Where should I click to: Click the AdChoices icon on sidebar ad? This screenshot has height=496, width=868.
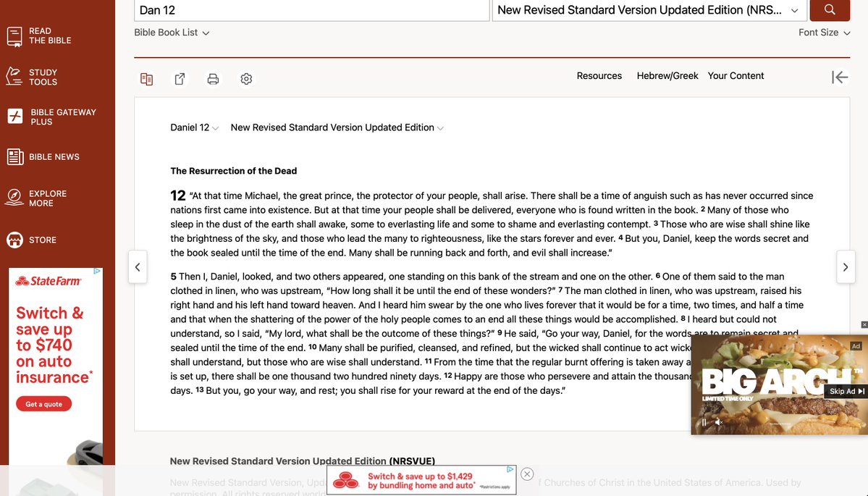97,272
